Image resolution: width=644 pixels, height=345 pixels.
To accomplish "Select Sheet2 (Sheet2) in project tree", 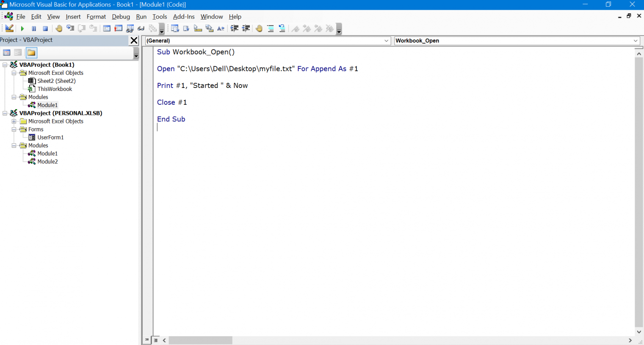I will (56, 81).
